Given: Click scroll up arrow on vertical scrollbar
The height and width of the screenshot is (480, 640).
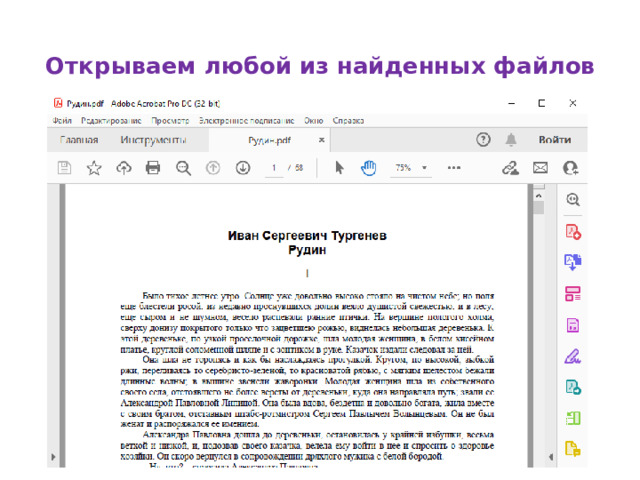Looking at the screenshot, I should point(539,196).
